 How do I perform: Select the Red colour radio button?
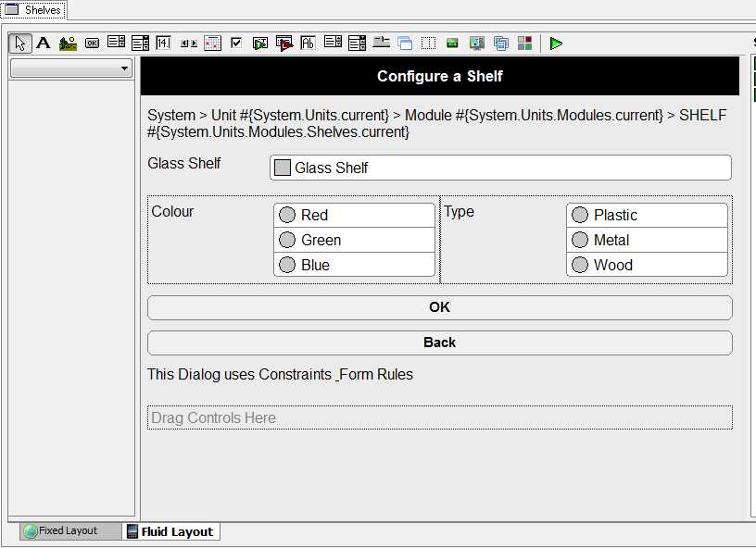(x=287, y=215)
